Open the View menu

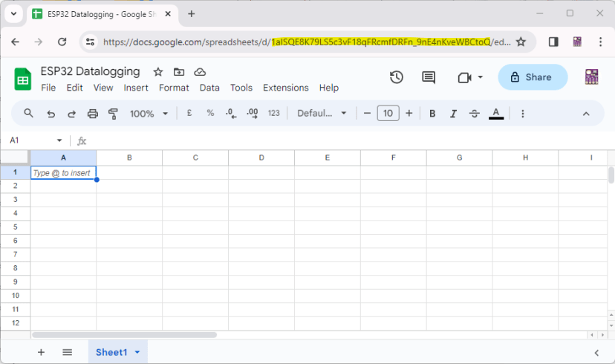(103, 88)
